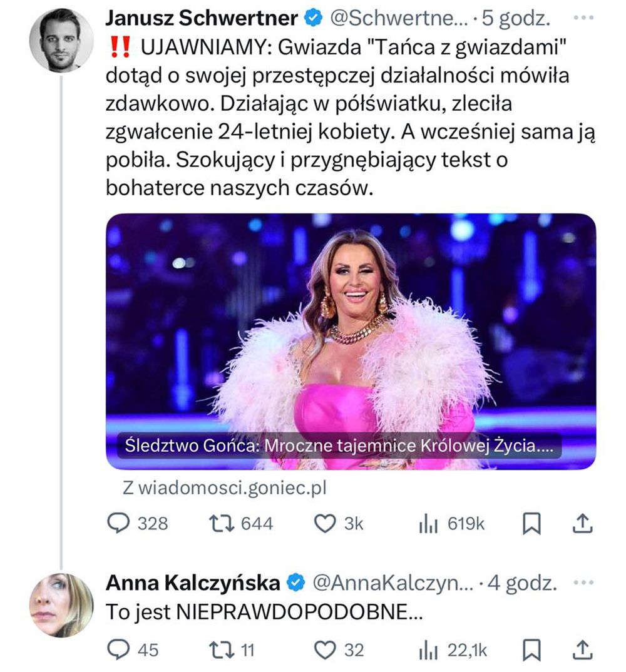View analytics showing 22,1k views
This screenshot has height=672, width=626.
[428, 651]
